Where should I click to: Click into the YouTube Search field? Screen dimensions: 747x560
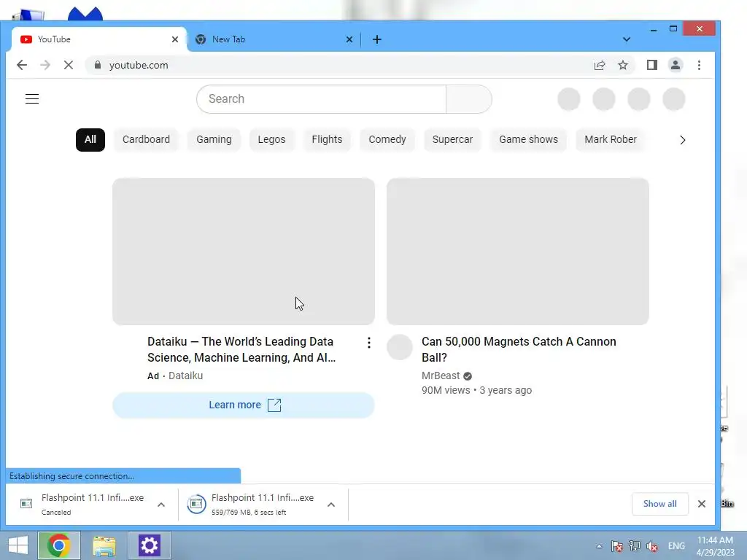(x=322, y=99)
